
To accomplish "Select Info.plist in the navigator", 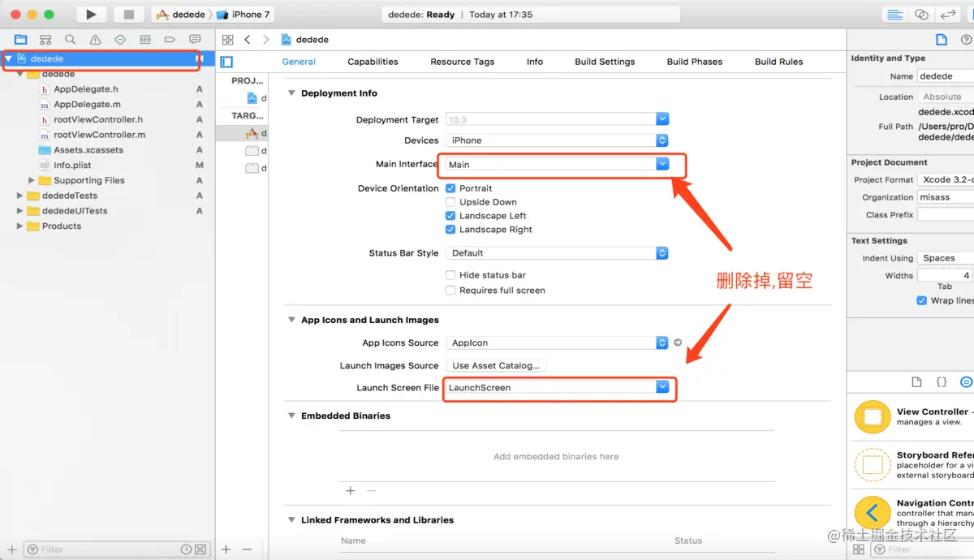I will (x=72, y=166).
